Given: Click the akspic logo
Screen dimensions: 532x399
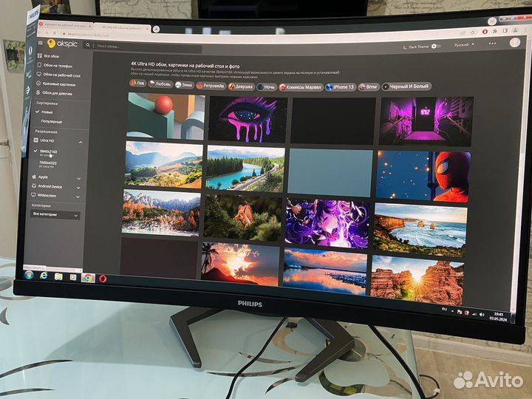Looking at the screenshot, I should click(61, 44).
